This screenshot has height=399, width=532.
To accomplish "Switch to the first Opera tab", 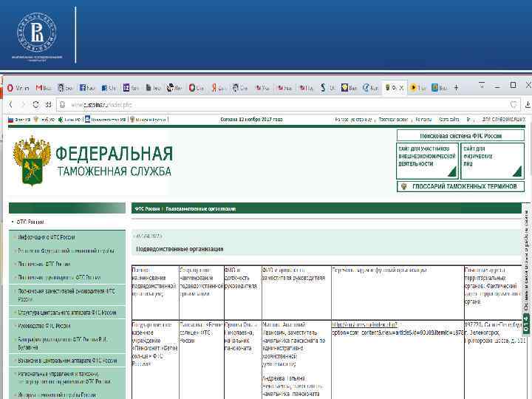I will point(18,88).
